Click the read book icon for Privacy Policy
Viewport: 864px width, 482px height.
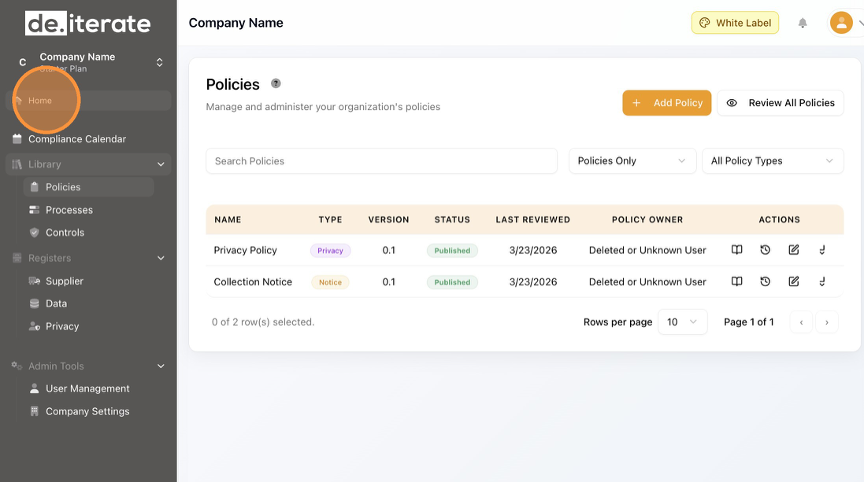pyautogui.click(x=737, y=250)
